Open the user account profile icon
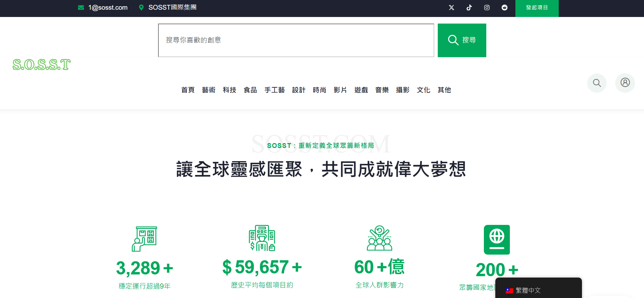This screenshot has height=298, width=644. click(x=625, y=83)
